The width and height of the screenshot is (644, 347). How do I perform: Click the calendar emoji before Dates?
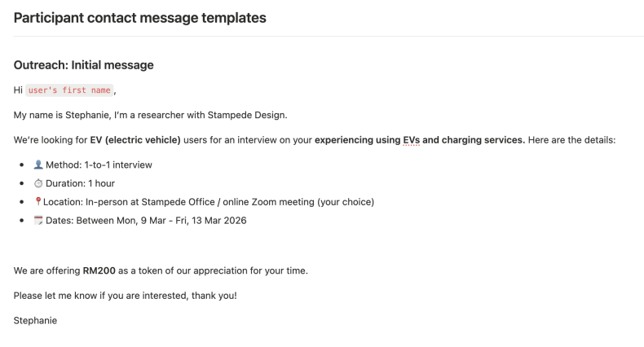(37, 221)
